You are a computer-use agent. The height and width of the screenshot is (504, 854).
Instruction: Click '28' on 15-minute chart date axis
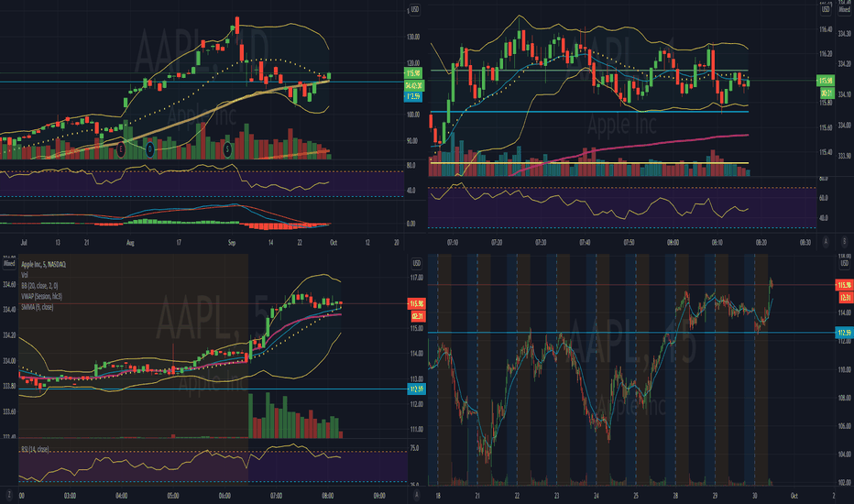click(x=675, y=495)
